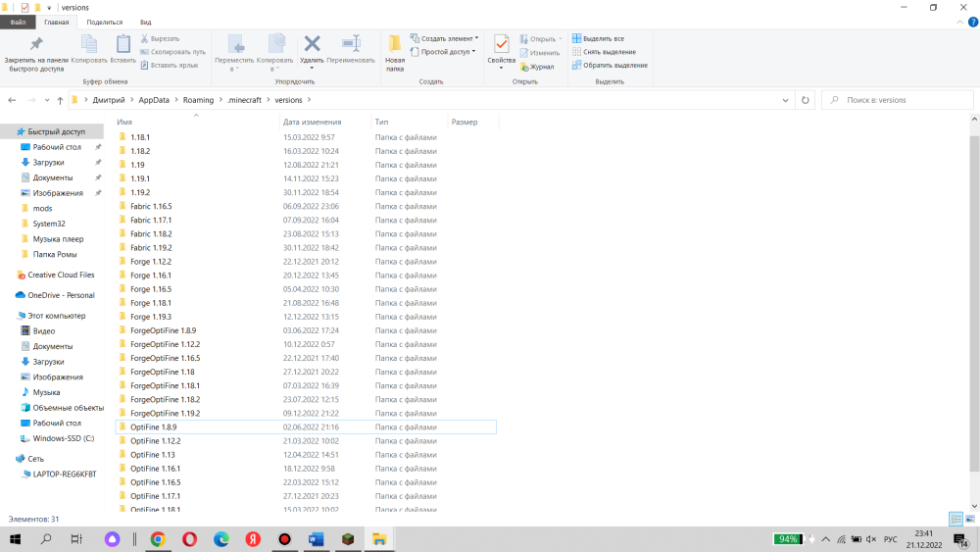Open customize Quick Access Toolbar arrow
980x552 pixels.
click(49, 8)
